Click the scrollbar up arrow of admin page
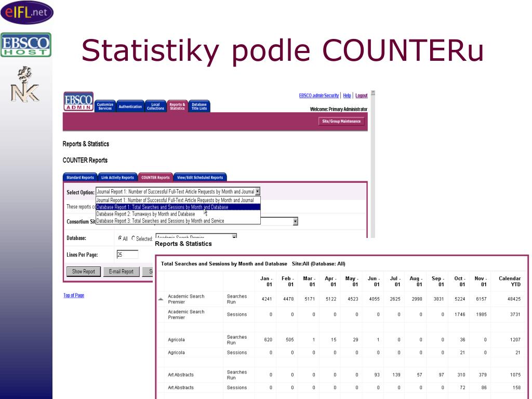This screenshot has width=532, height=399. point(373,93)
